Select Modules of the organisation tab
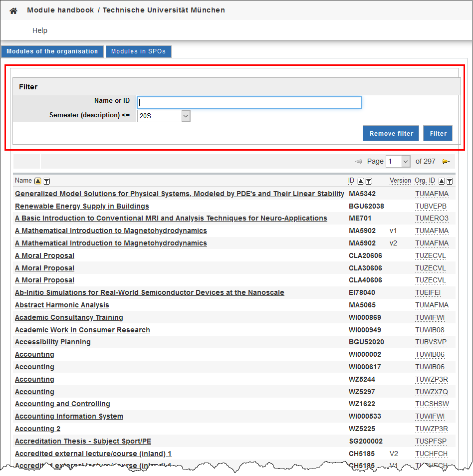This screenshot has width=473, height=476. [x=52, y=51]
